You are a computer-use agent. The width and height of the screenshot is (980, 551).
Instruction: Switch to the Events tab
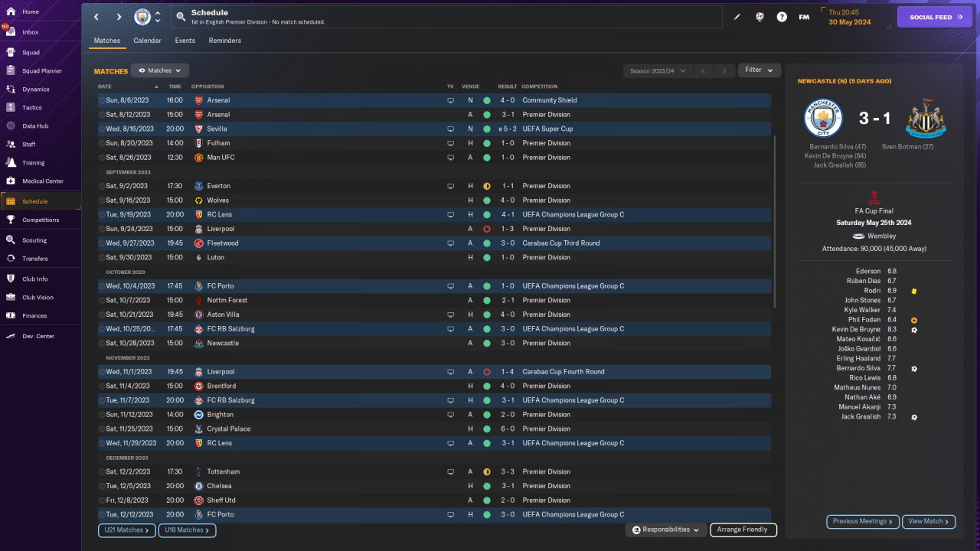point(185,41)
